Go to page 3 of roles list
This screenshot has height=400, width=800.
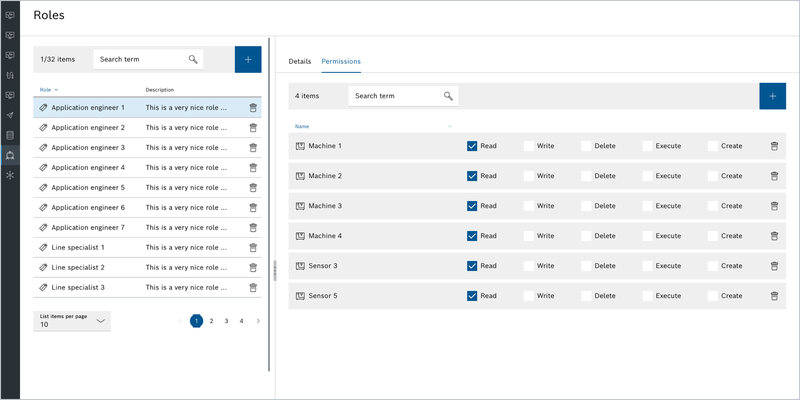point(226,321)
